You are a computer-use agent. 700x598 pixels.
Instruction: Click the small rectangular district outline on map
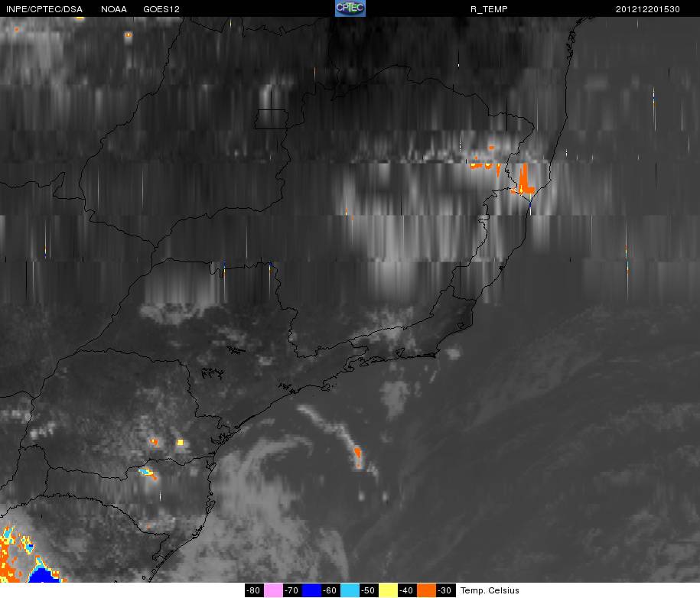coord(272,119)
